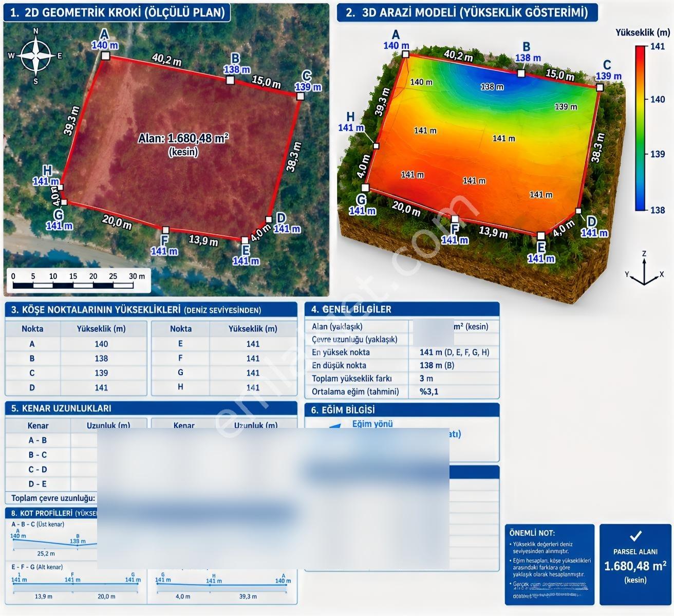Click the PARSEL ALANI 1.680,48 m² box

coord(635,564)
